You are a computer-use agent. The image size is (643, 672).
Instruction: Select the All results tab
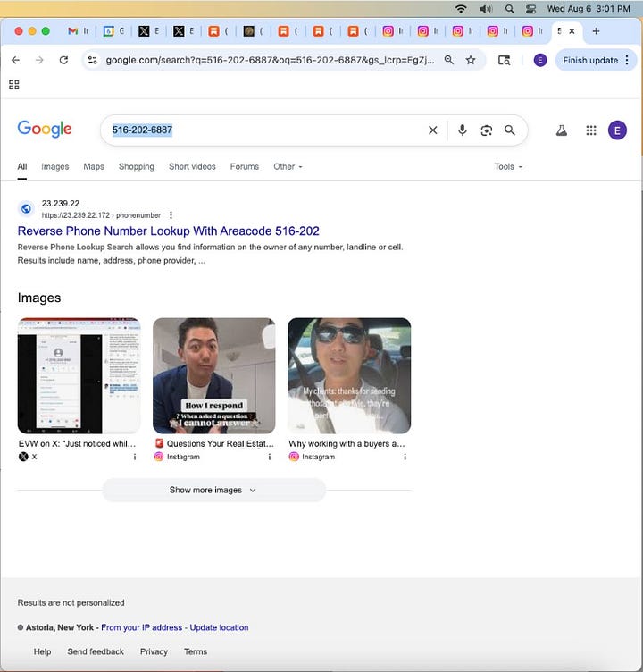[x=22, y=167]
